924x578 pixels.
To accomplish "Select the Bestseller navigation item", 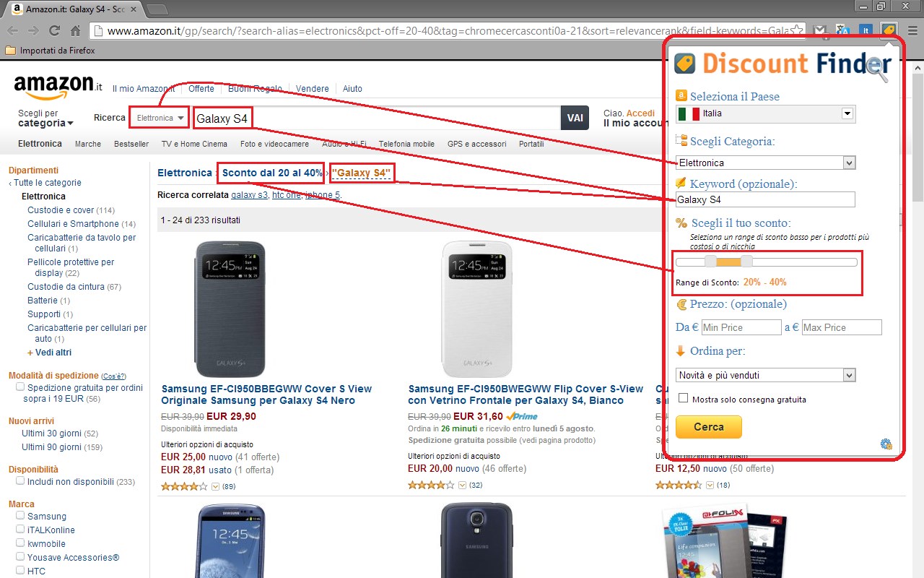I will 131,144.
